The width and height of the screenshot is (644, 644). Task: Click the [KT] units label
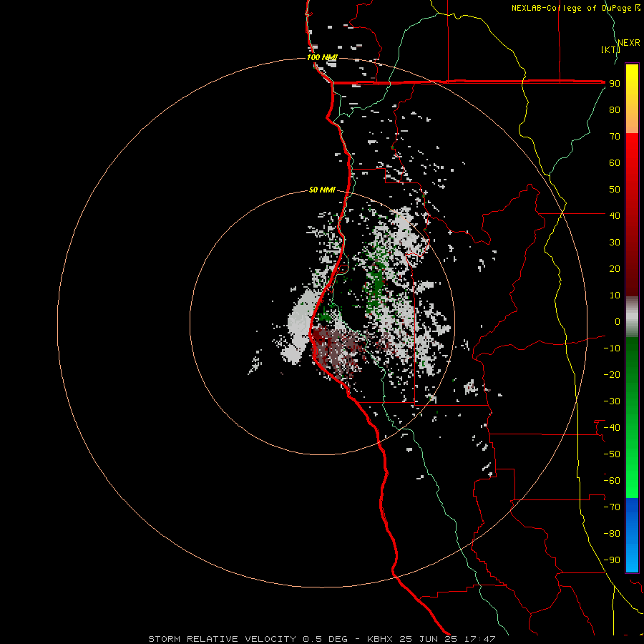coord(610,49)
